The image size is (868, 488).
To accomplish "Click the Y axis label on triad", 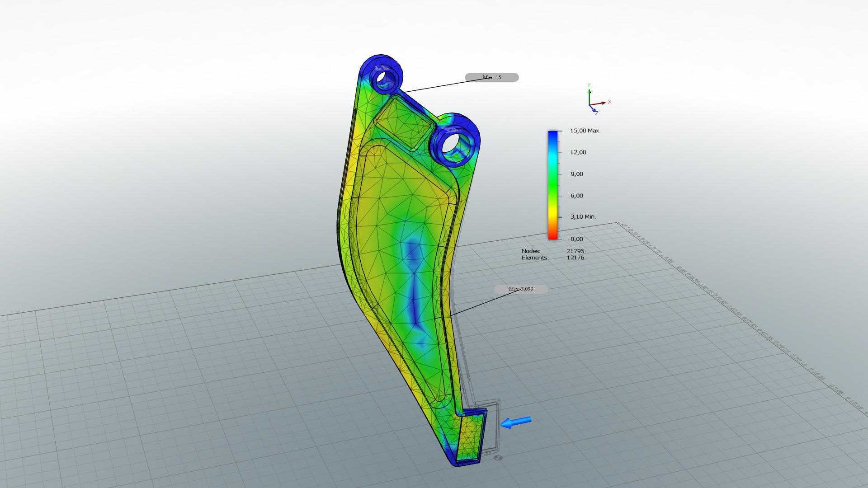I will [x=589, y=85].
